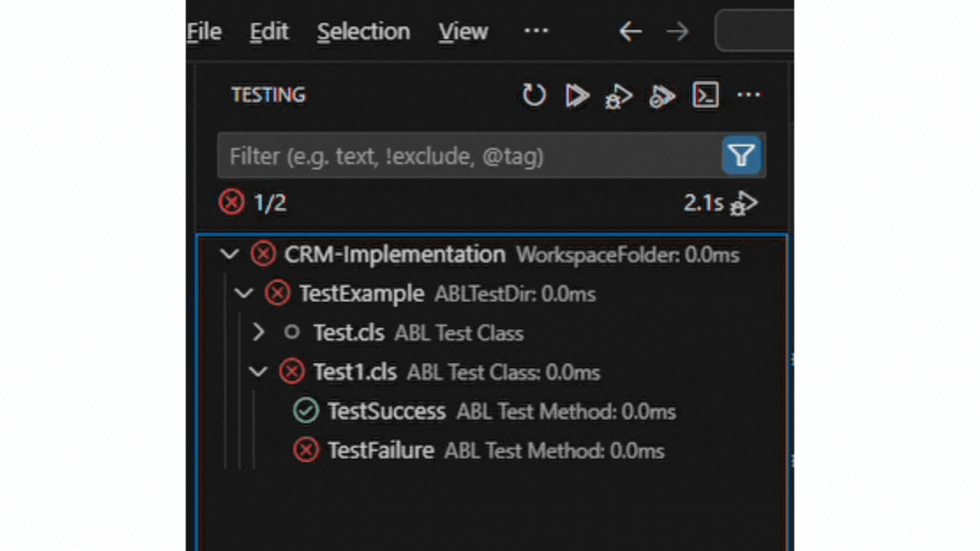The width and height of the screenshot is (980, 551).
Task: Click failed status icon beside 1/2
Action: tap(231, 202)
